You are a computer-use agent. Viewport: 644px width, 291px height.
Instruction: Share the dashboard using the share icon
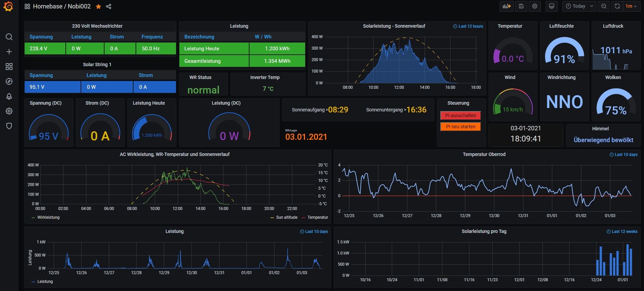(x=109, y=6)
